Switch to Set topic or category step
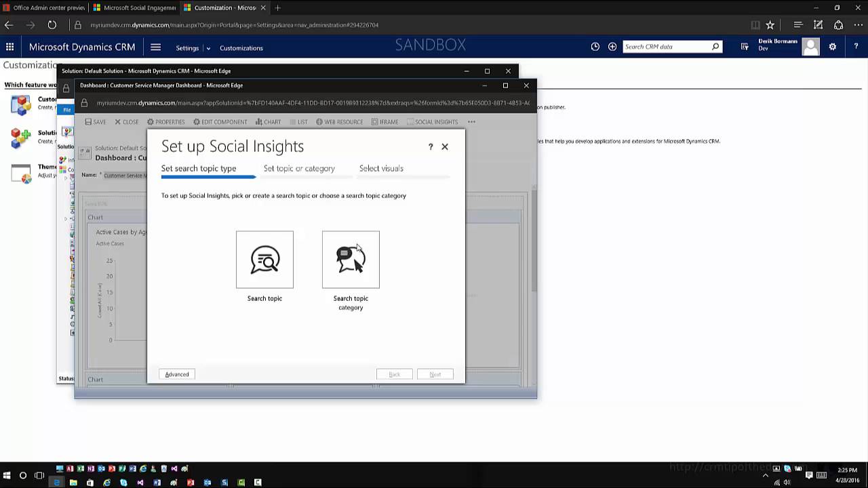The height and width of the screenshot is (488, 868). (x=299, y=168)
